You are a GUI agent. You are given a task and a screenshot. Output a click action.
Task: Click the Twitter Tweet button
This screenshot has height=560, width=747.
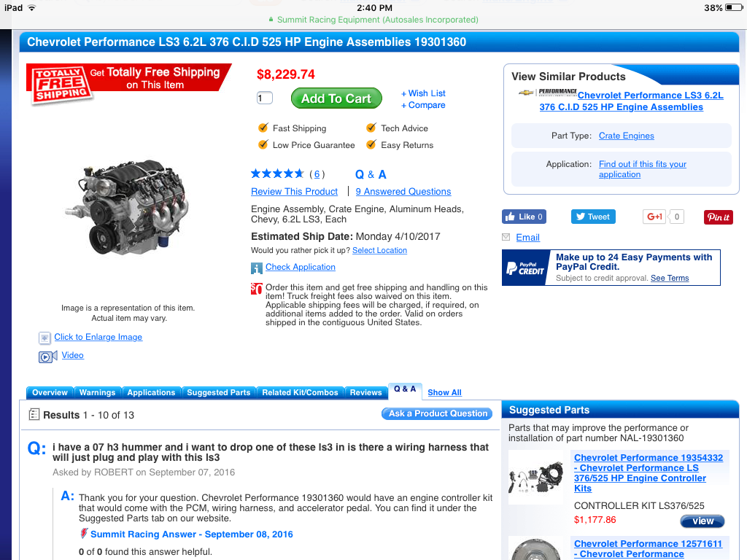pyautogui.click(x=593, y=217)
